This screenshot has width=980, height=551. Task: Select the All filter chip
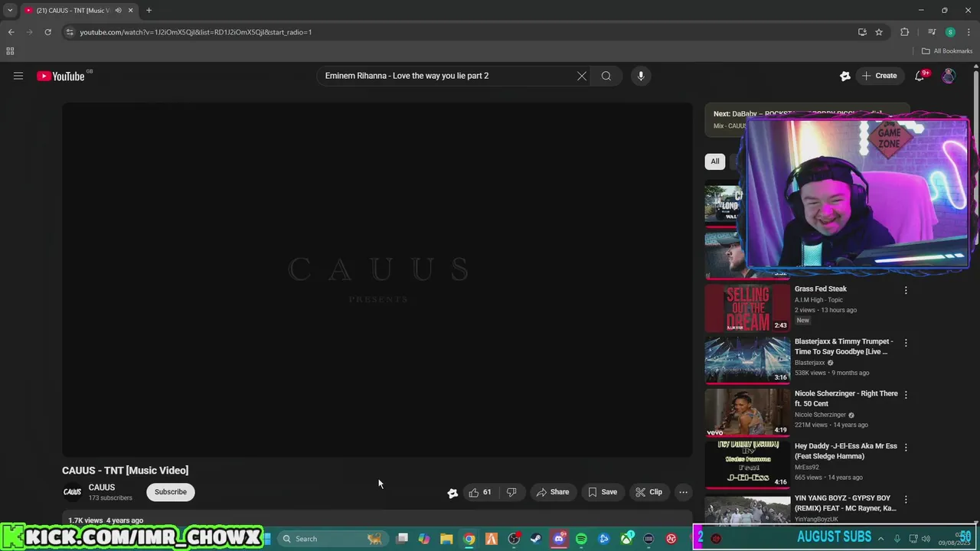(714, 161)
